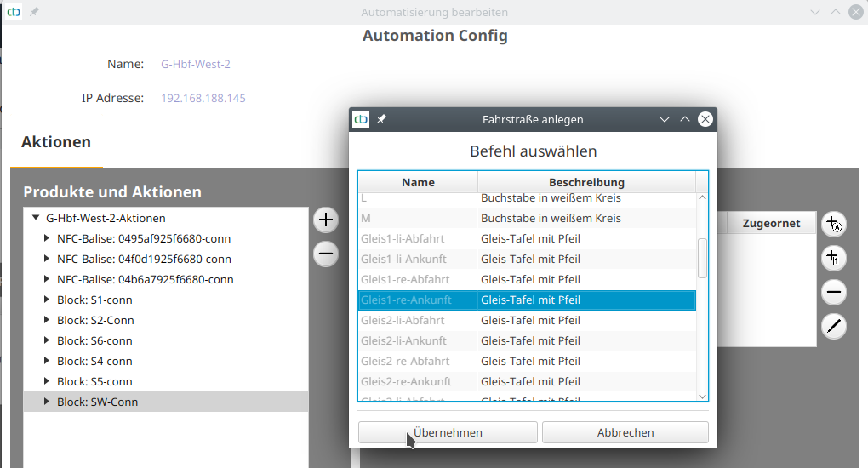Expand the Block: SW-Conn node
Image resolution: width=868 pixels, height=468 pixels.
47,402
